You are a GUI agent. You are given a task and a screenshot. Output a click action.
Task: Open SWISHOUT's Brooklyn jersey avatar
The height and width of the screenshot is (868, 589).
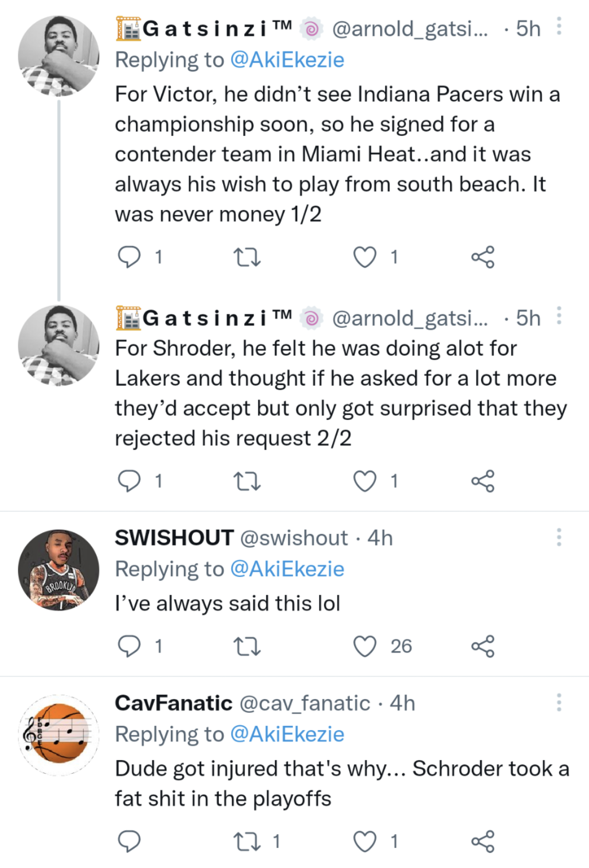coord(59,570)
